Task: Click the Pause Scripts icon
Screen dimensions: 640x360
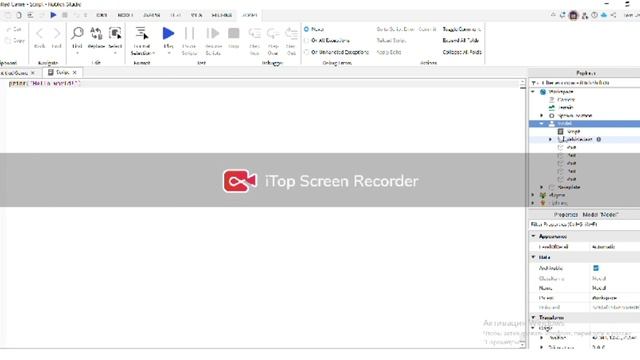Action: [189, 33]
